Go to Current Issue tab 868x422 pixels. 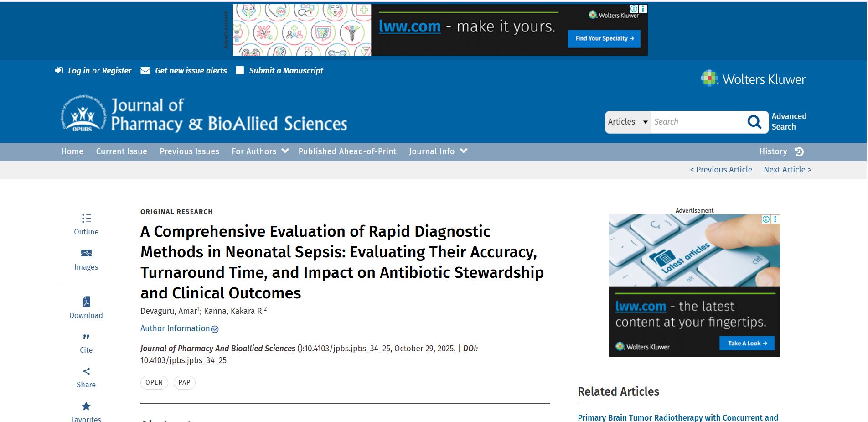121,151
